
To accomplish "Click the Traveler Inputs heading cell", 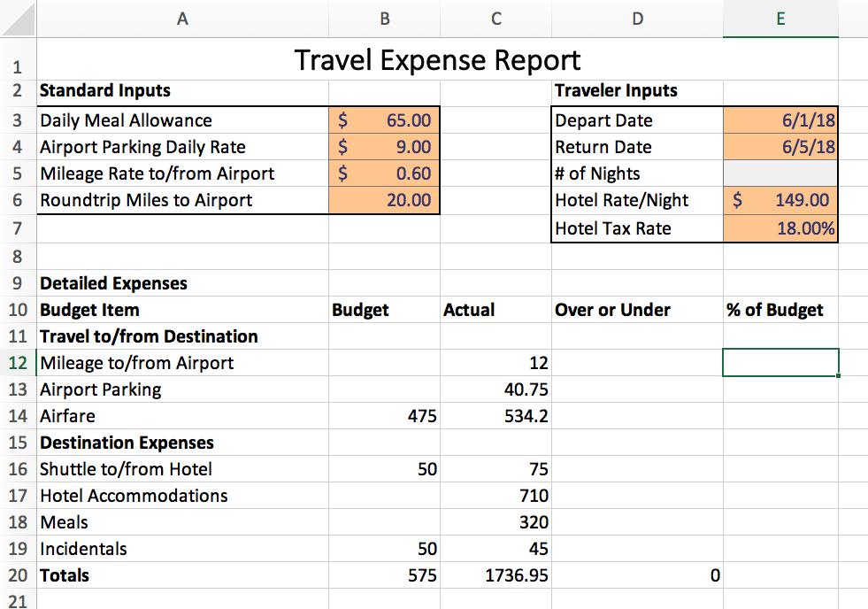I will tap(637, 90).
